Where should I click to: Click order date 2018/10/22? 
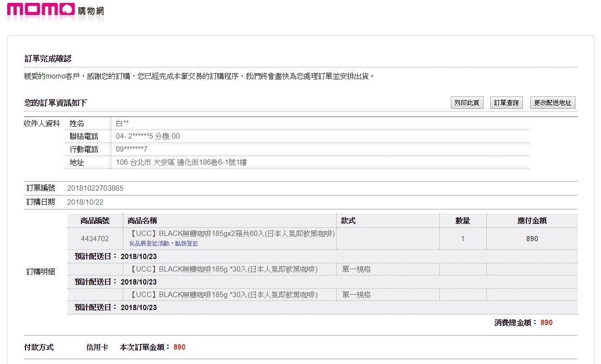(85, 202)
